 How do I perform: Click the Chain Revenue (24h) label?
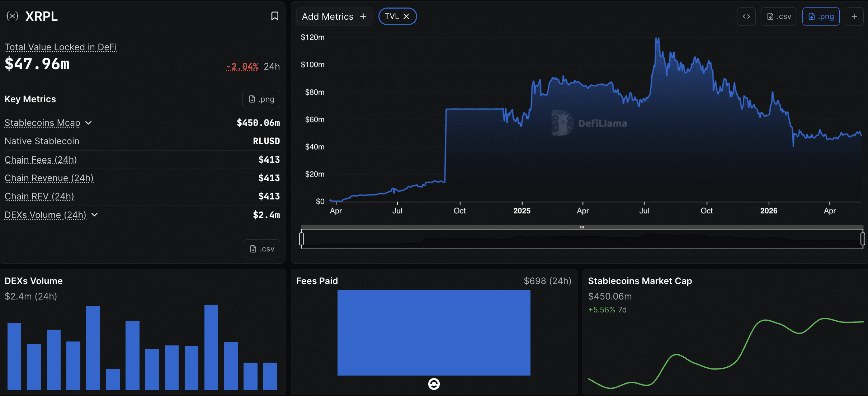coord(49,178)
